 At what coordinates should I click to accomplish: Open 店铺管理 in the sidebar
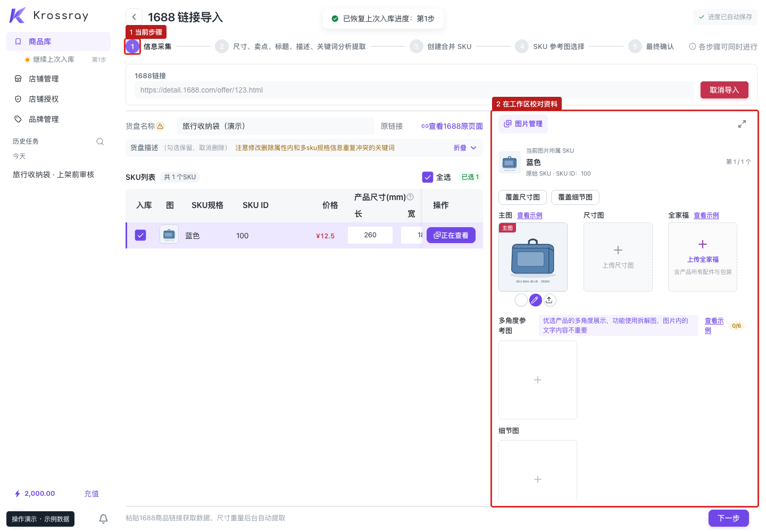[59, 79]
